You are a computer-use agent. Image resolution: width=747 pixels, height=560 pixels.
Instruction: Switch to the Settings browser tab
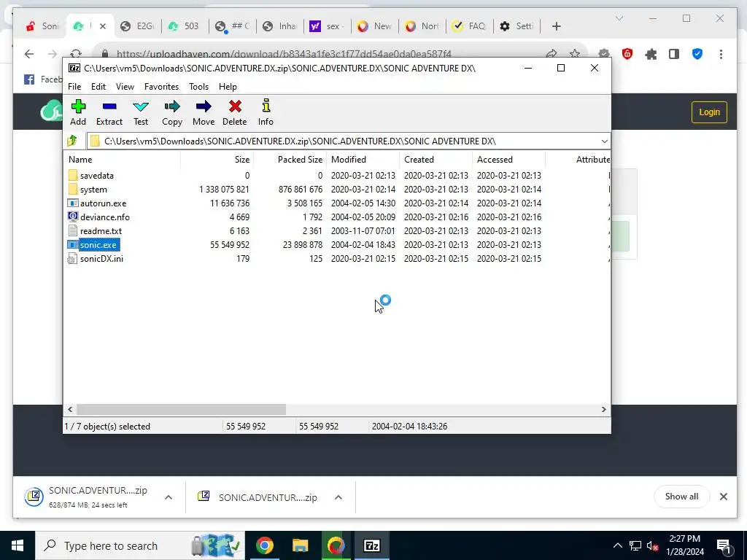(517, 26)
